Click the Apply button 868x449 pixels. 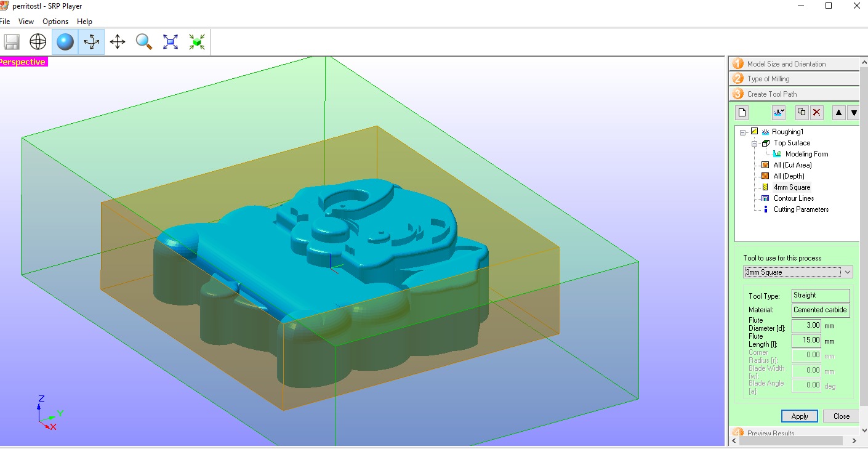[x=800, y=416]
